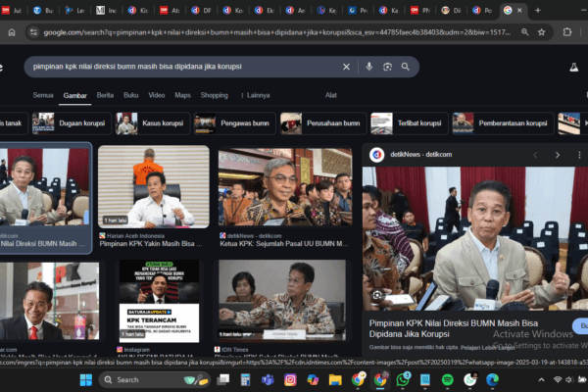Switch to the Berita tab
Screen dimensions: 588x392
click(105, 95)
